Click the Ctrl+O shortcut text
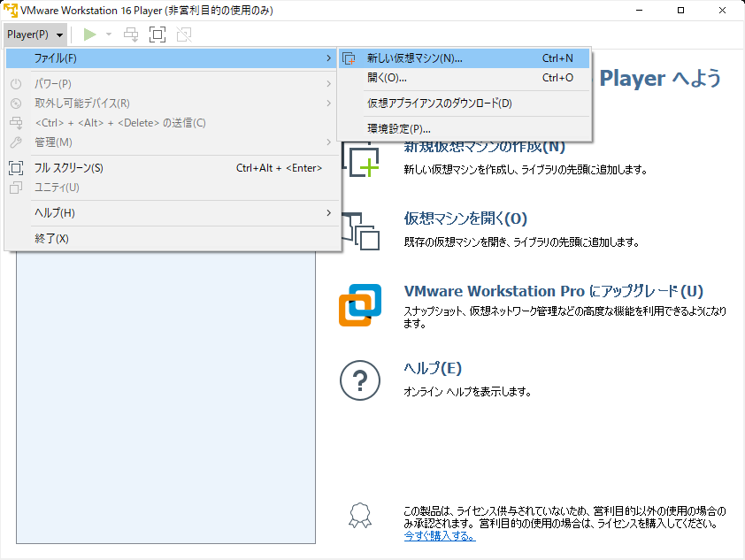Viewport: 745px width, 560px height. click(557, 78)
